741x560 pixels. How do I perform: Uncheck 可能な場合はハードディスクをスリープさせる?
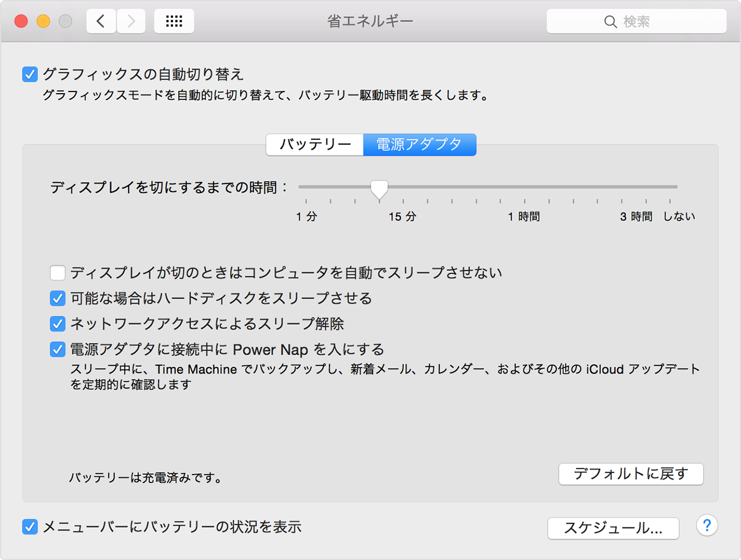[57, 298]
